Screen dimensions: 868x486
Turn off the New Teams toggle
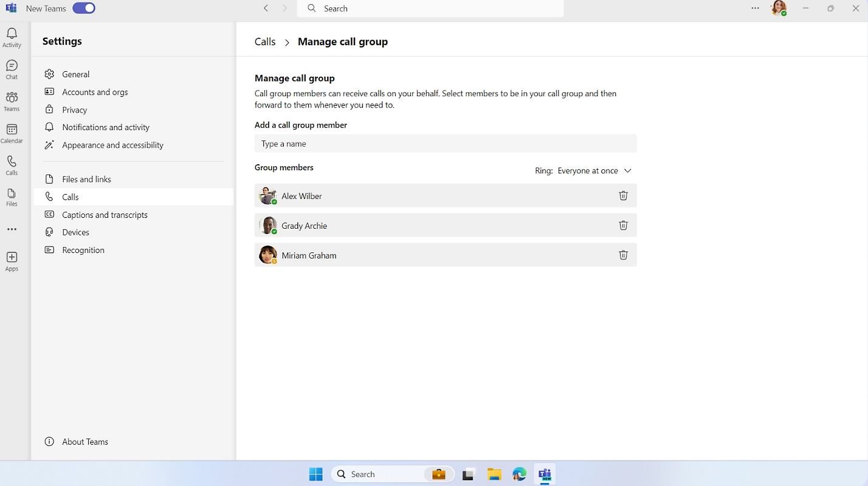coord(84,9)
